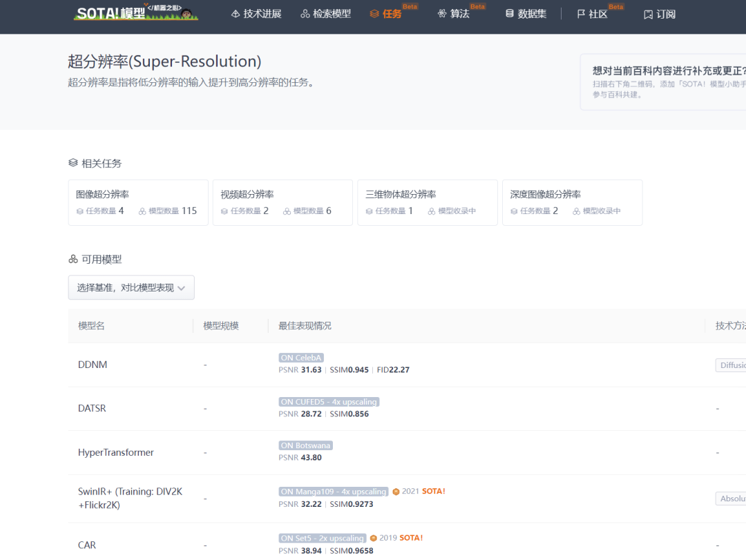The height and width of the screenshot is (560, 746).
Task: Click the ON CelebA benchmark tag
Action: 301,357
